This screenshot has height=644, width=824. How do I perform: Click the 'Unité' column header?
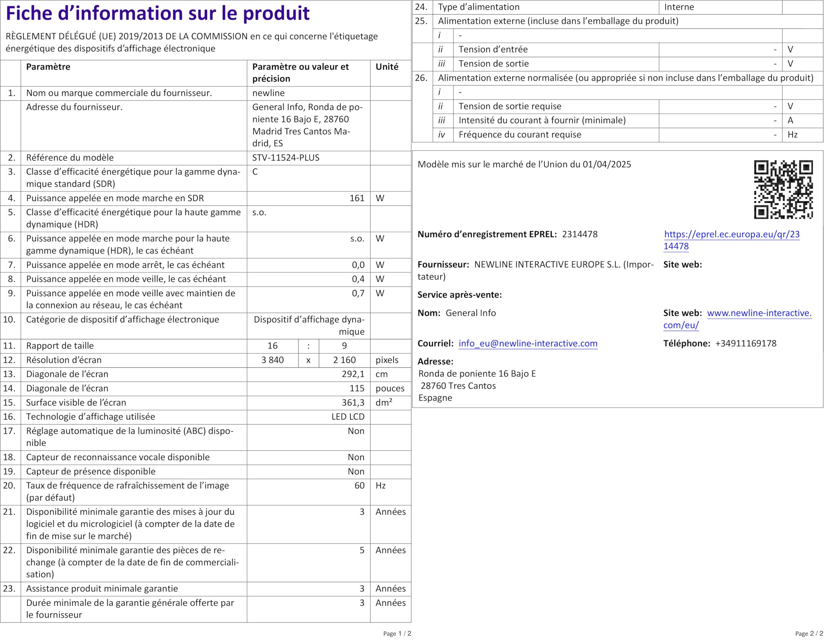click(x=387, y=67)
